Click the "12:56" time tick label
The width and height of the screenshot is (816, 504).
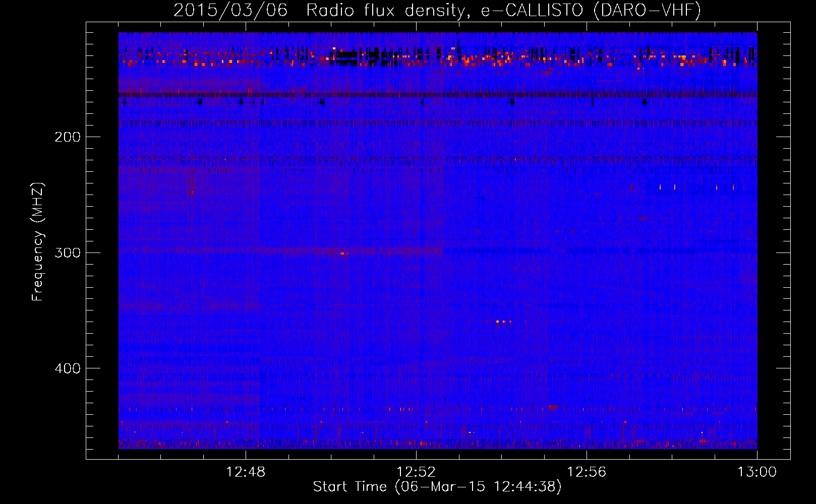click(x=587, y=472)
